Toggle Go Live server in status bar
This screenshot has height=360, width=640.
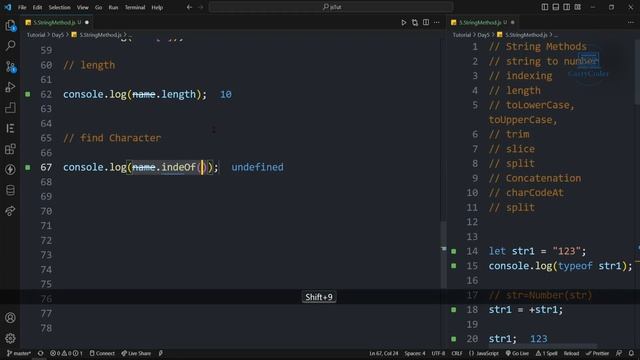pos(517,353)
